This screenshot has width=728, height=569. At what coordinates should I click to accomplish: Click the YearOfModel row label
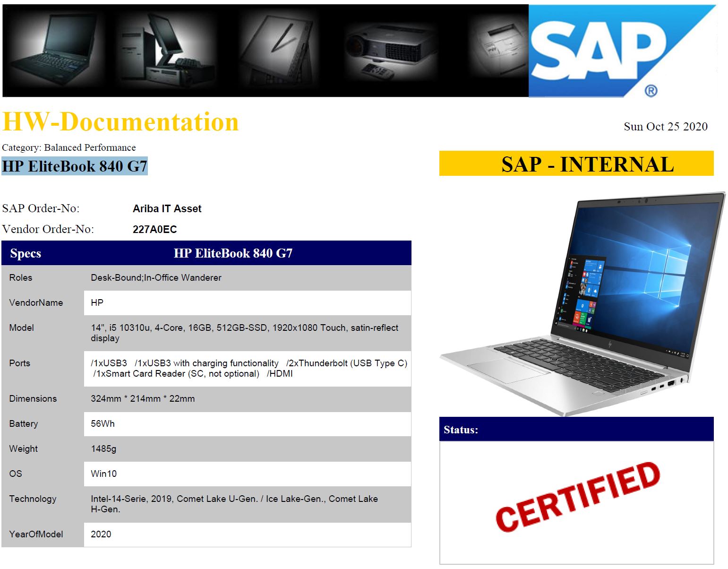36,535
